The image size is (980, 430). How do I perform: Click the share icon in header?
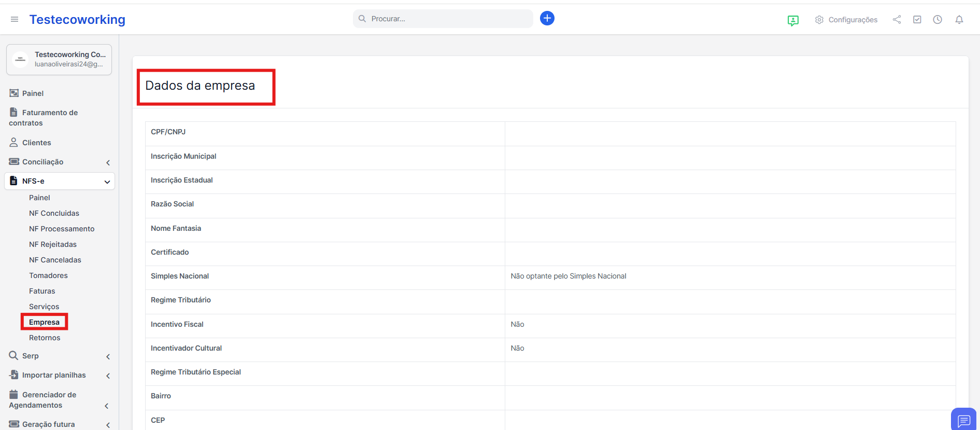pyautogui.click(x=897, y=20)
